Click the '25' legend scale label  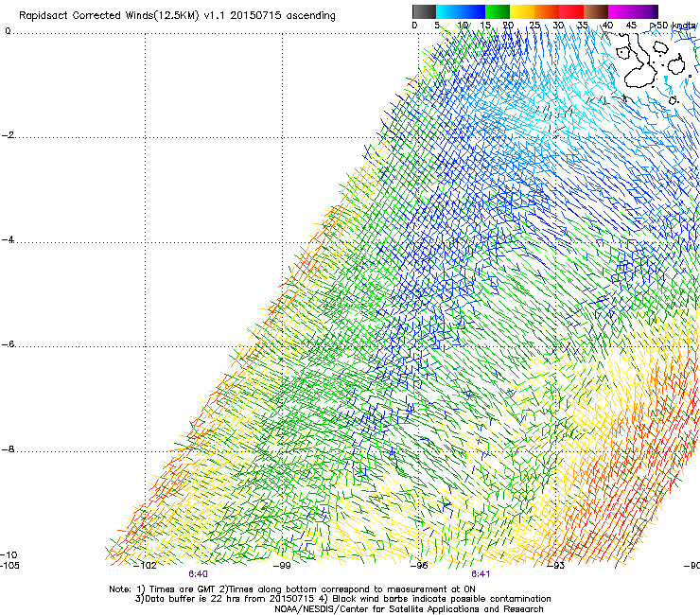(534, 26)
